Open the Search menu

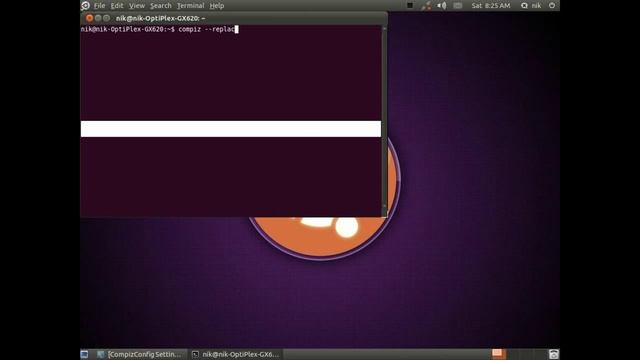click(160, 6)
